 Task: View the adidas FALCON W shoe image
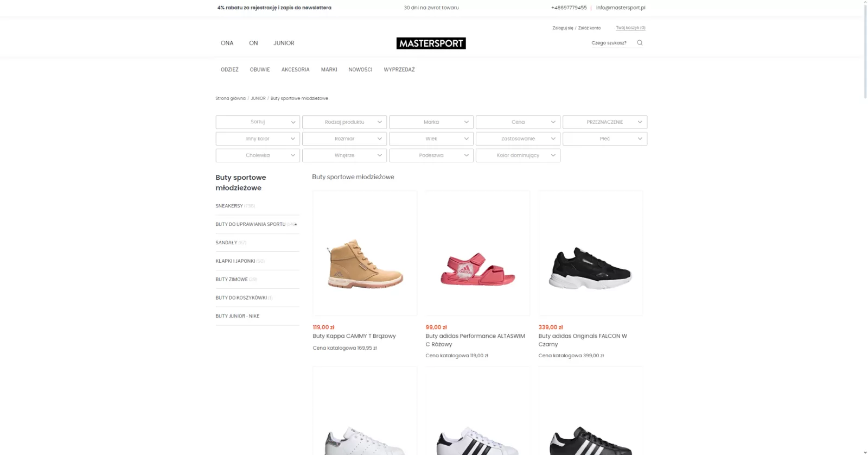(x=591, y=253)
